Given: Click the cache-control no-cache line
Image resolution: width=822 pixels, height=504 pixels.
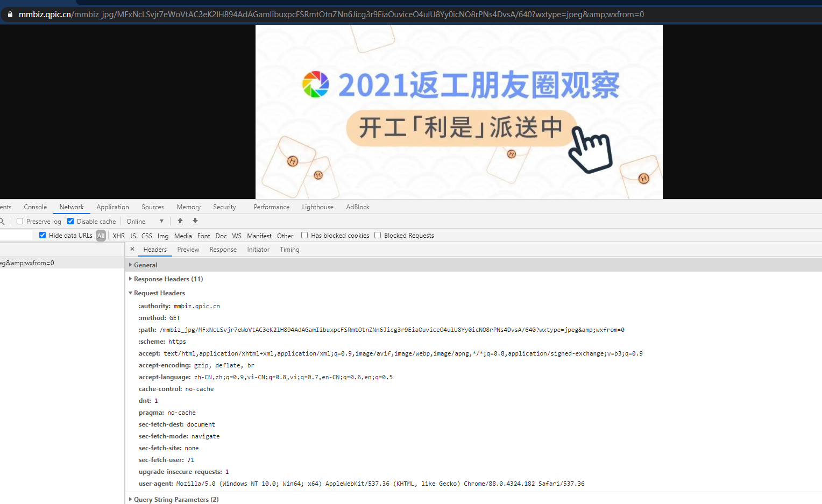Looking at the screenshot, I should 176,389.
